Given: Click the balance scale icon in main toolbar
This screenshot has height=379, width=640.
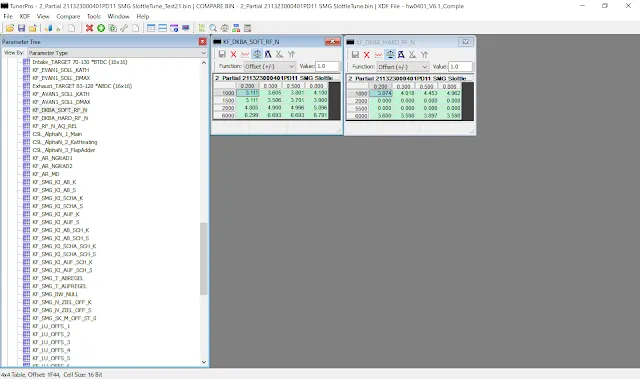Looking at the screenshot, I should tap(224, 28).
